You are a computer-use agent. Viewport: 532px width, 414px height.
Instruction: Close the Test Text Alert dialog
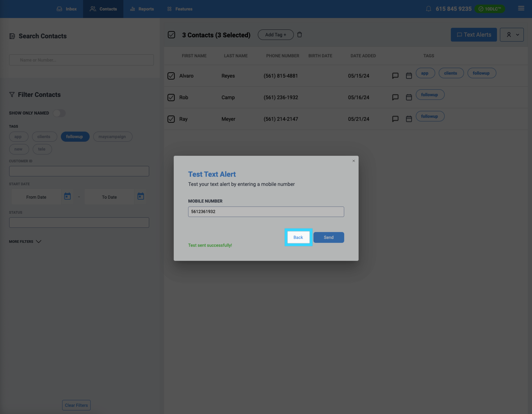(353, 161)
